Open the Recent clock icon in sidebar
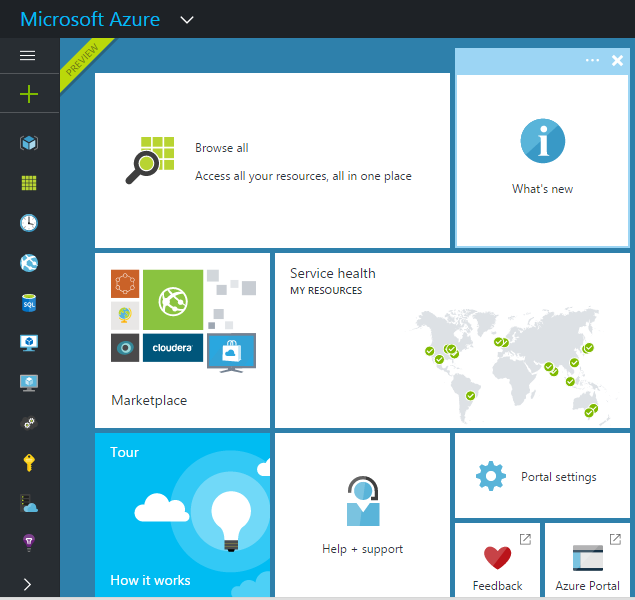 [29, 223]
